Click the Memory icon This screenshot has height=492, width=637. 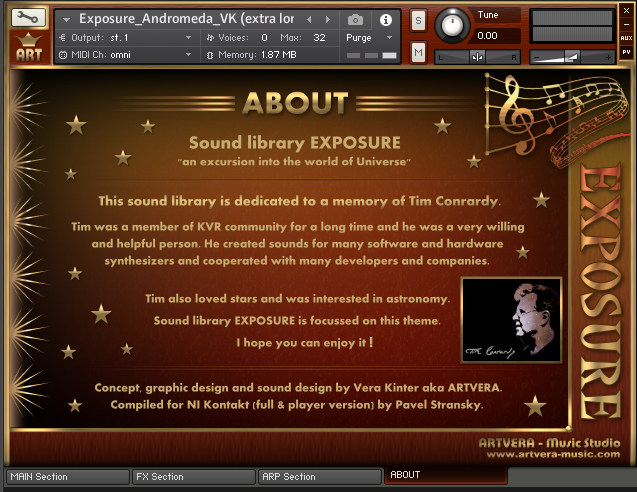(210, 55)
